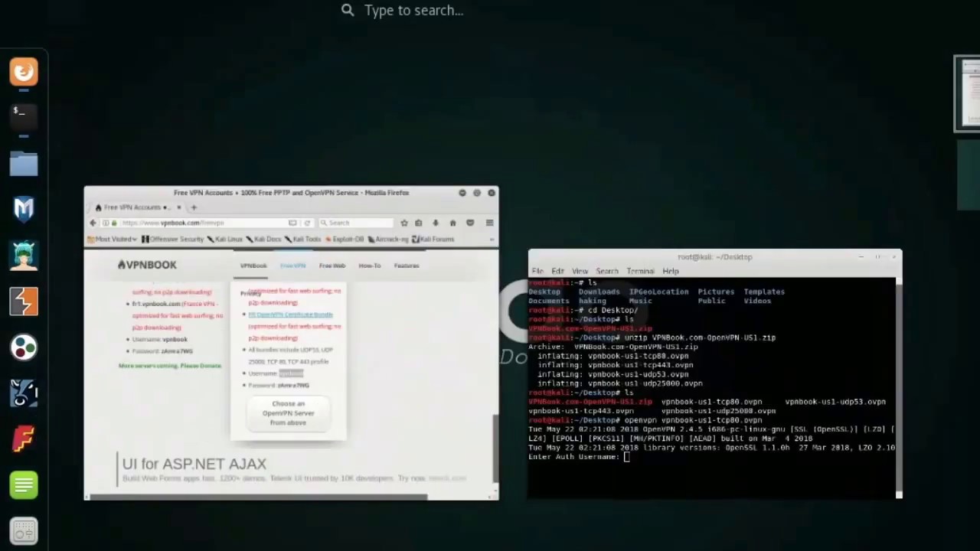Save page to Pocket icon
Viewport: 980px width, 551px height.
(x=470, y=223)
